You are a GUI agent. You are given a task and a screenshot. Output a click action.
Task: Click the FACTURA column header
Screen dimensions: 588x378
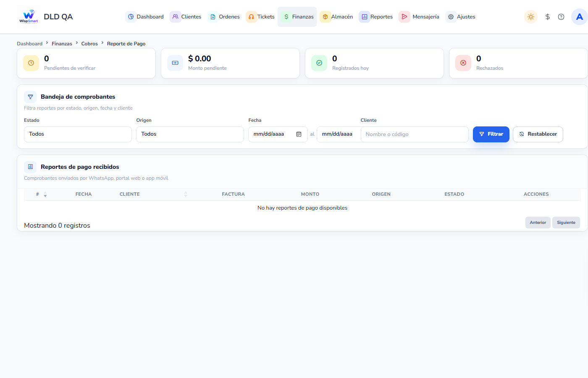pyautogui.click(x=234, y=194)
